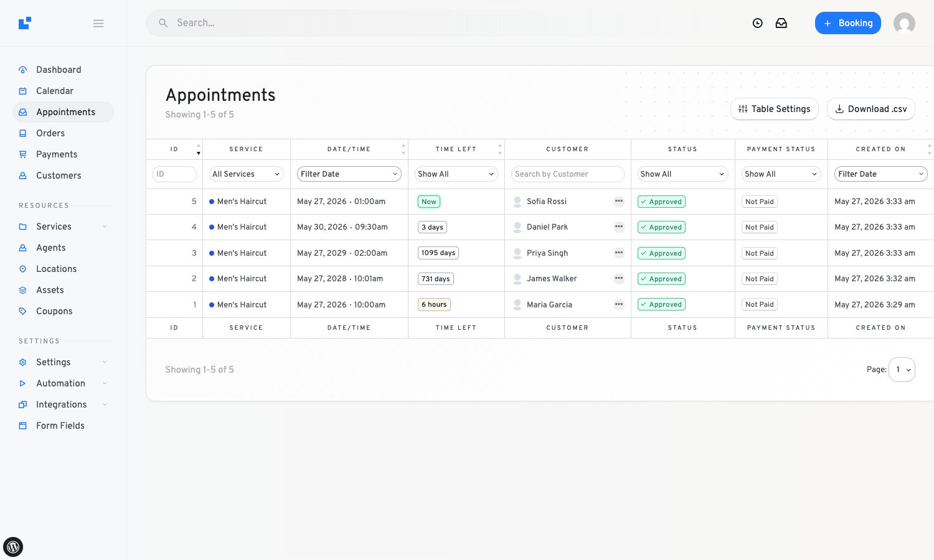The image size is (934, 560).
Task: Open customer Sofia Rossi
Action: [x=547, y=202]
